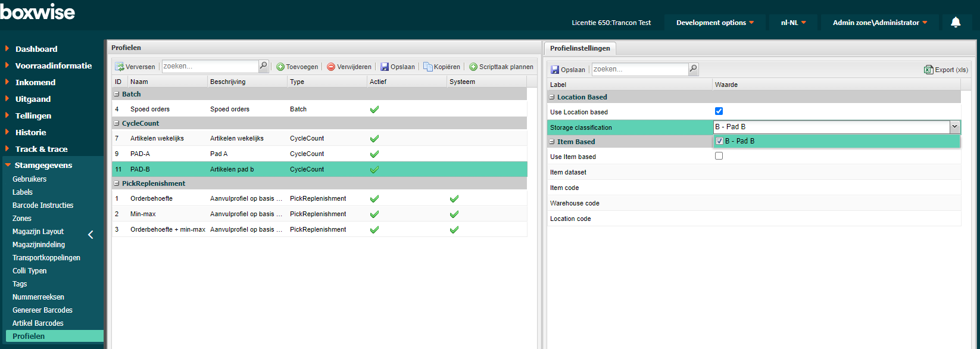Click magnifier icon in Profielen search
This screenshot has width=980, height=349.
[263, 66]
